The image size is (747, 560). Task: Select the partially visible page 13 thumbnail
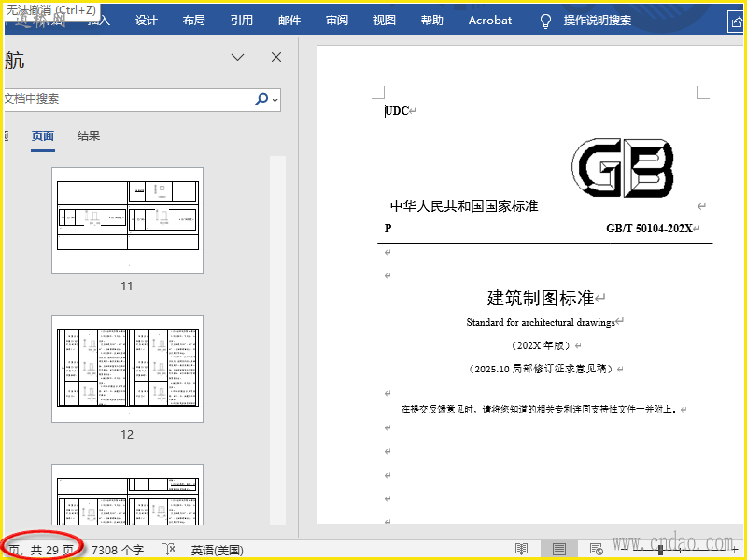point(127,495)
